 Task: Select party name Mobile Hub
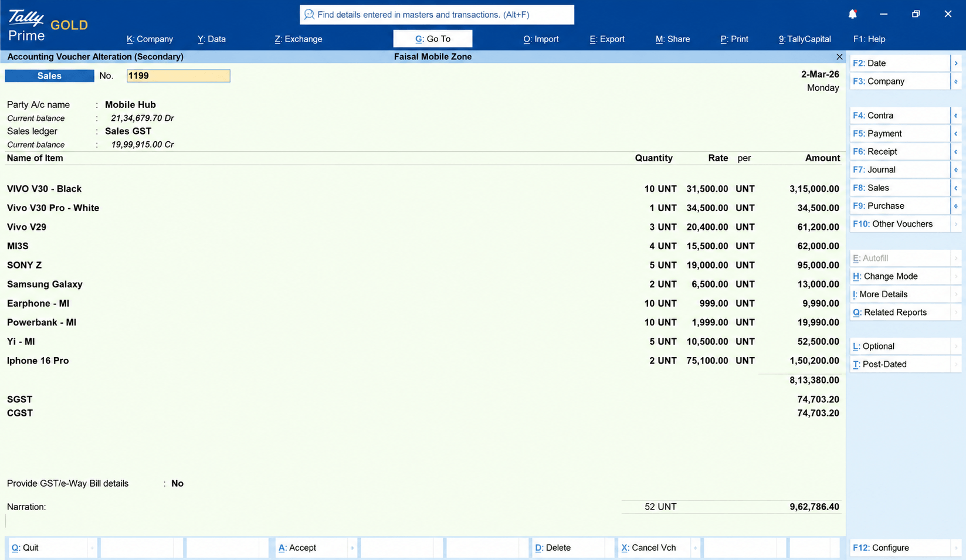point(130,105)
